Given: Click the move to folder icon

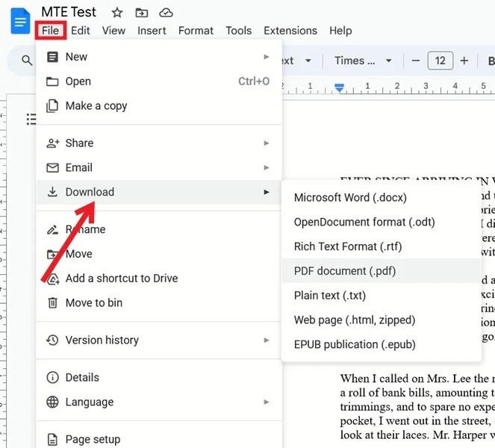Looking at the screenshot, I should coord(141,13).
